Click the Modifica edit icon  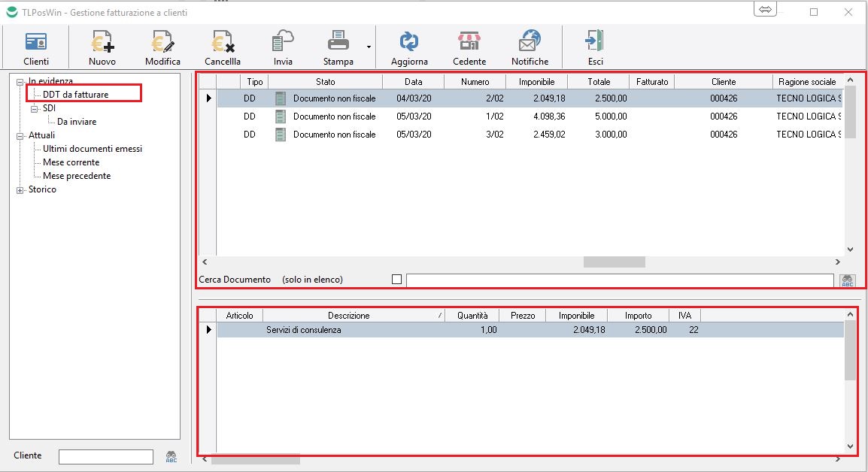click(162, 42)
